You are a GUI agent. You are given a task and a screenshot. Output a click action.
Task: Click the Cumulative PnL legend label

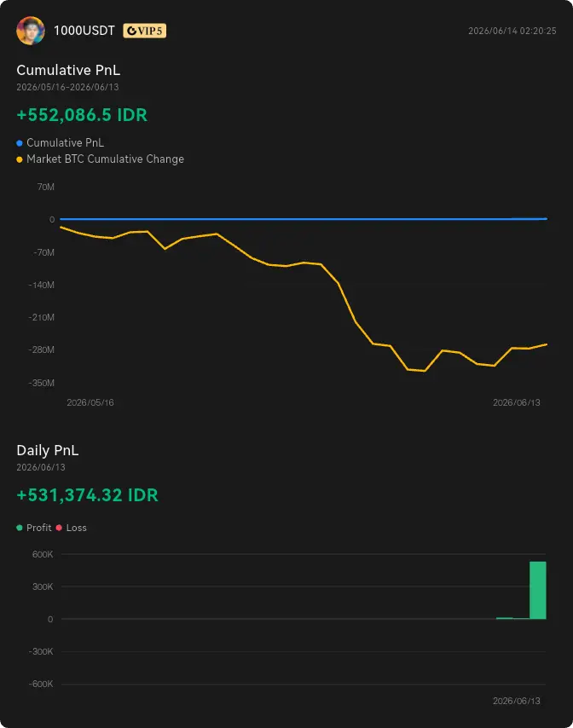[65, 142]
